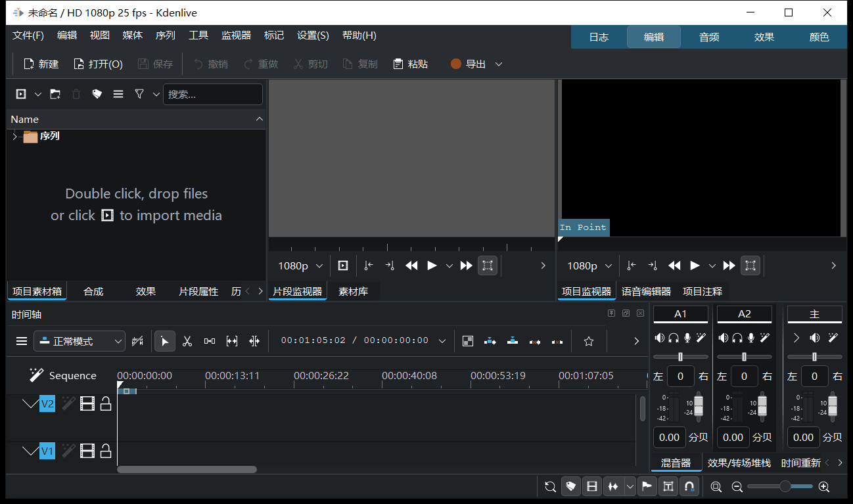Select the razor (scissors) tool in timeline
The width and height of the screenshot is (853, 504).
pos(187,341)
